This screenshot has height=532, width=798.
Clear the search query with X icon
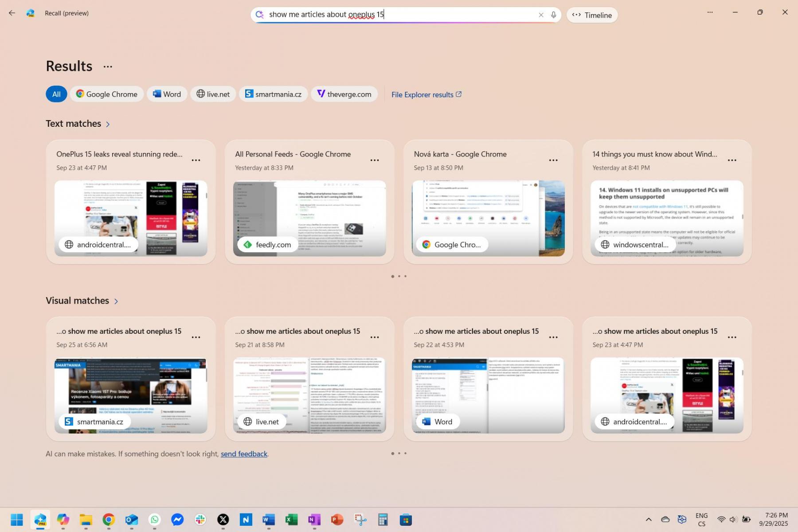coord(541,15)
